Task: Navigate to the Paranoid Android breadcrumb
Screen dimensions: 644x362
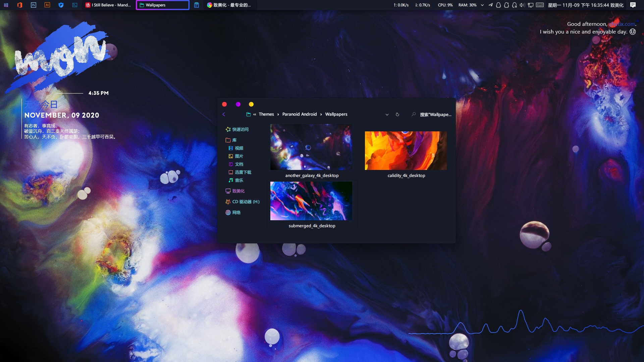Action: click(x=299, y=114)
